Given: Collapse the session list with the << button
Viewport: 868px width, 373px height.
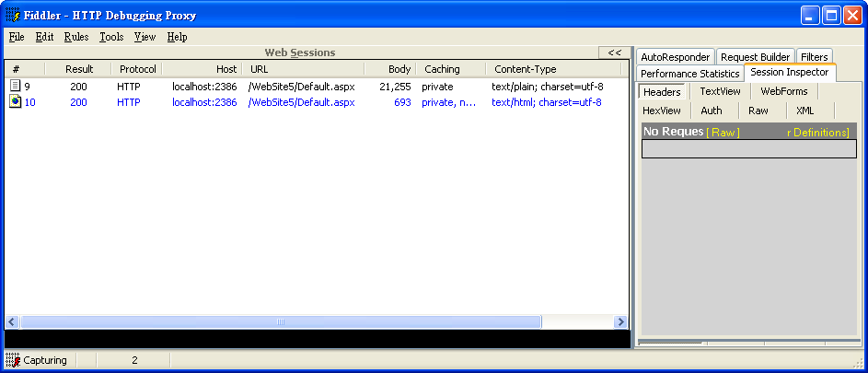Looking at the screenshot, I should 615,52.
